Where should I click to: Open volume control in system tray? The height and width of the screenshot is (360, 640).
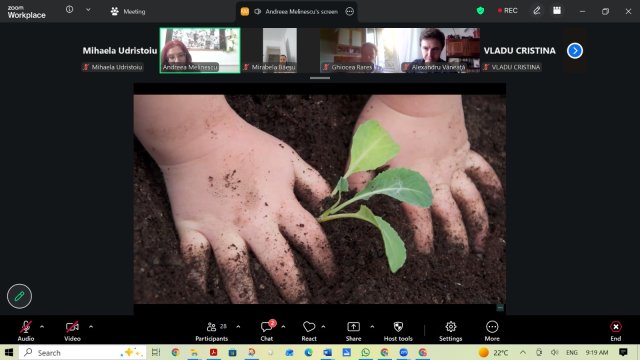click(x=554, y=352)
